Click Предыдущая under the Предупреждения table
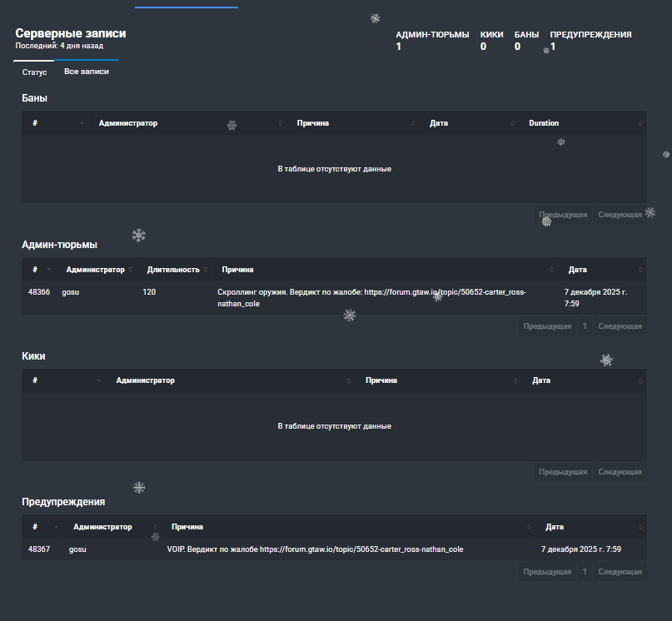The width and height of the screenshot is (672, 621). click(x=547, y=572)
